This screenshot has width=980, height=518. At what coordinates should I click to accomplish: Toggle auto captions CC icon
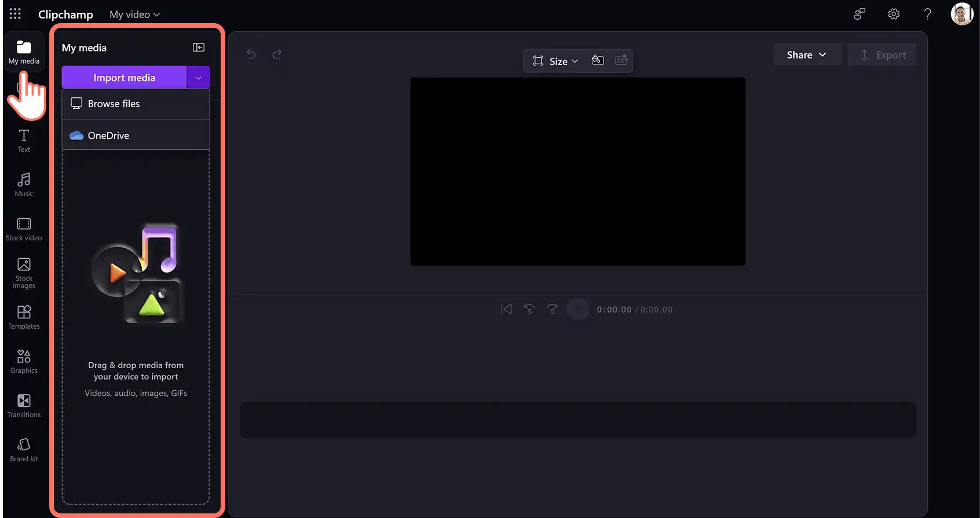621,60
